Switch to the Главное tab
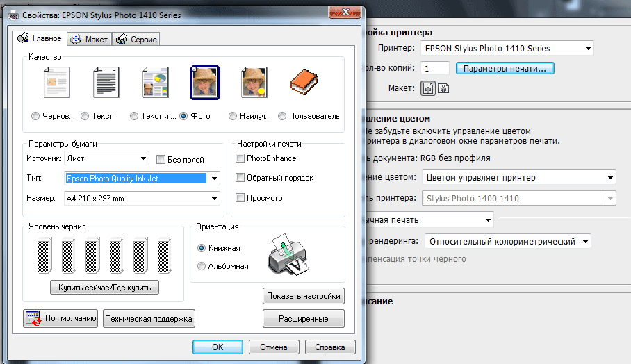This screenshot has height=364, width=631. click(x=40, y=38)
